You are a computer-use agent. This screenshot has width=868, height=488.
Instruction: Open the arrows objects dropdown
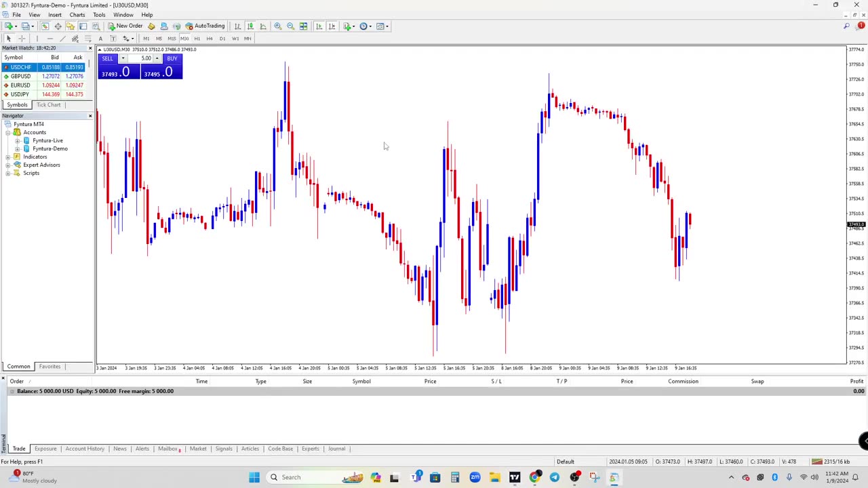pyautogui.click(x=127, y=38)
